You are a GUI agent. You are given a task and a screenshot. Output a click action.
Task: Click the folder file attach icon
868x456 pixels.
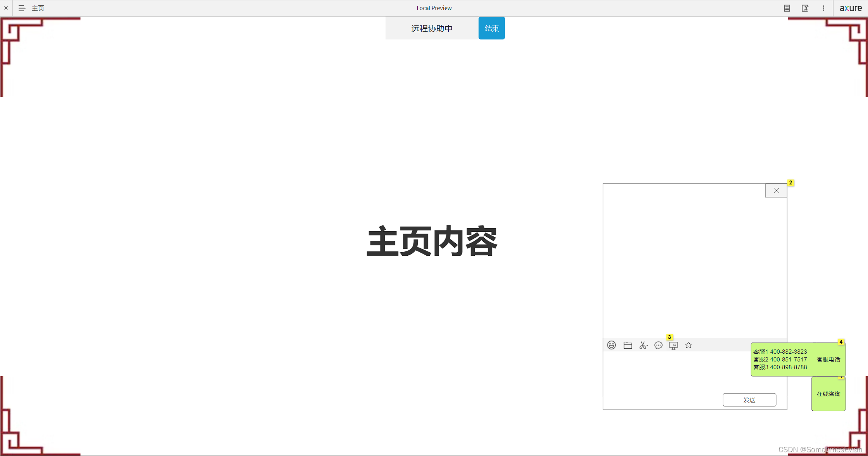pos(628,345)
